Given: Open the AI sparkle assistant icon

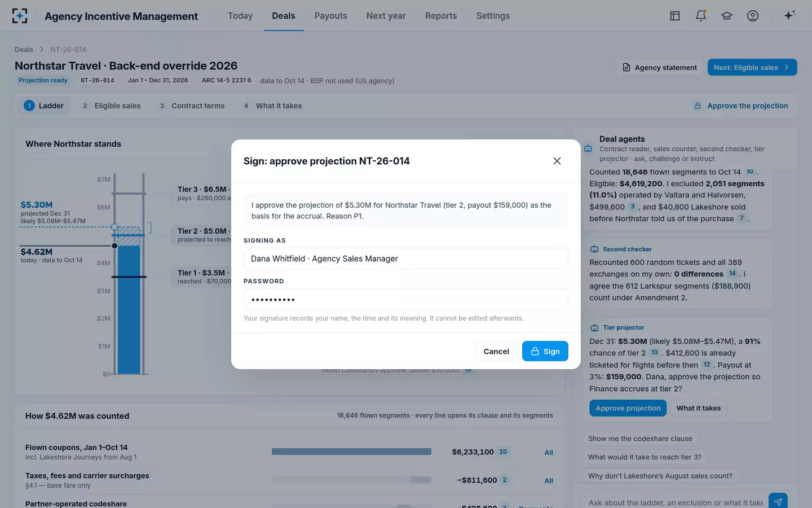Looking at the screenshot, I should pos(789,15).
